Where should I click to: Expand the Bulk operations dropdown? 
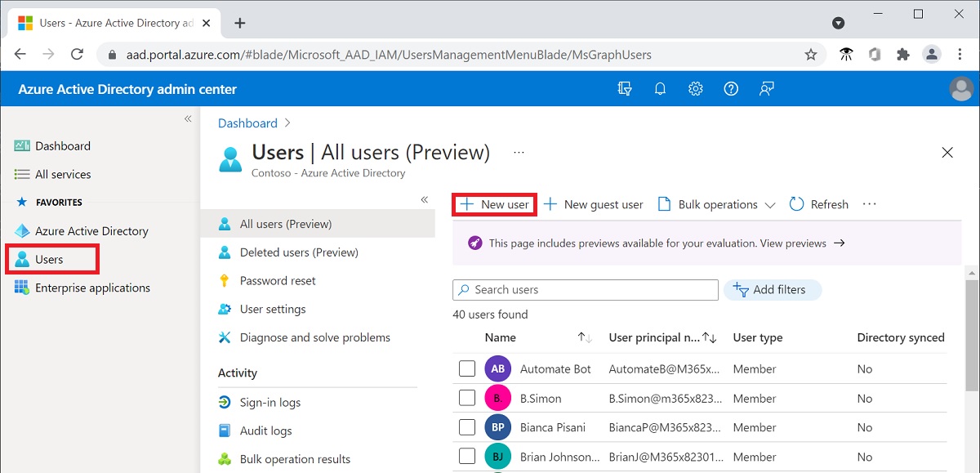(x=716, y=204)
